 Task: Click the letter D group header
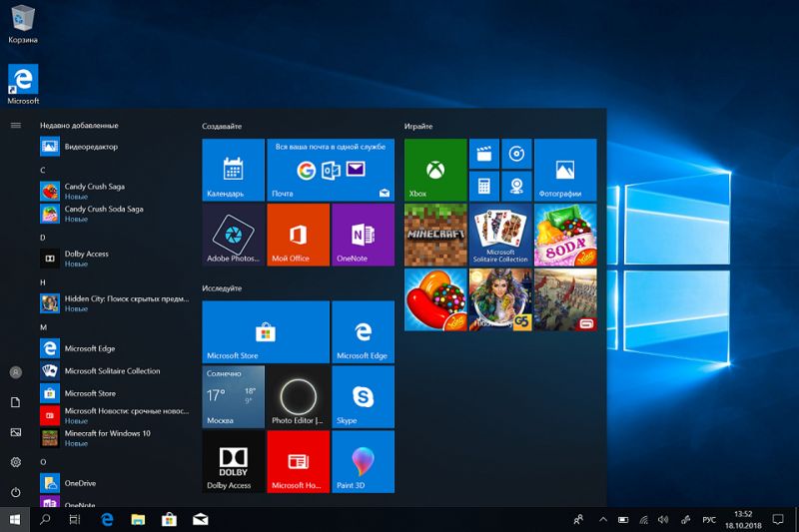click(x=43, y=238)
